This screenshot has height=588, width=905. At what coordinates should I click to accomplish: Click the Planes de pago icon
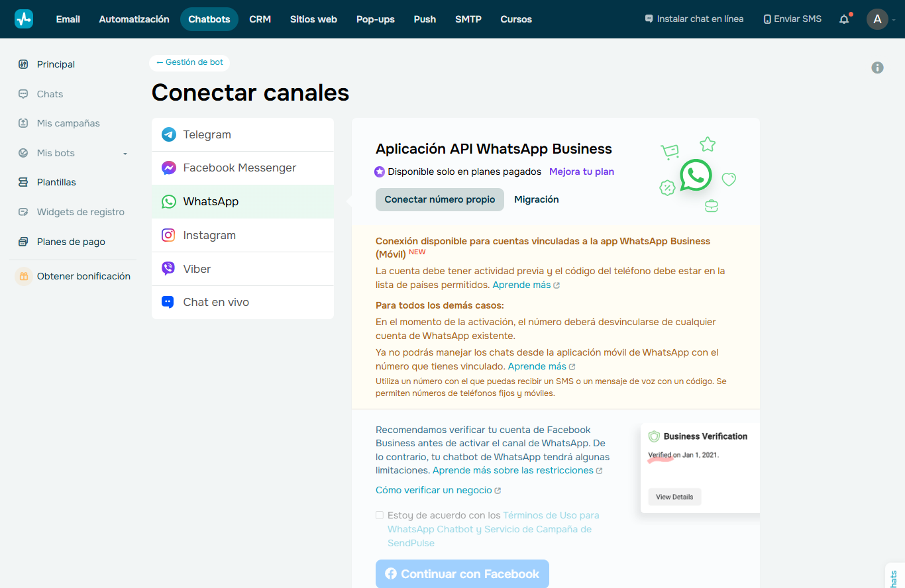click(x=23, y=242)
